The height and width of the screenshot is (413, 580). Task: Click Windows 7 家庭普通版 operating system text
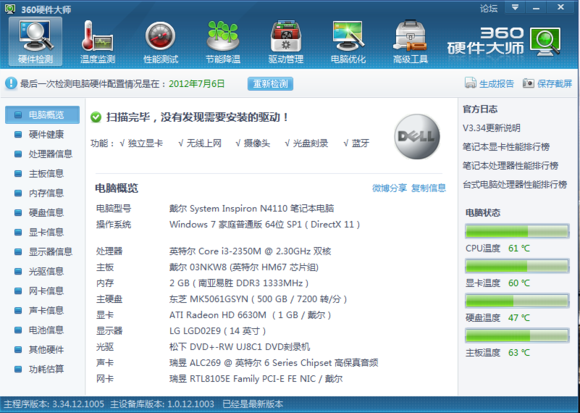coord(265,224)
